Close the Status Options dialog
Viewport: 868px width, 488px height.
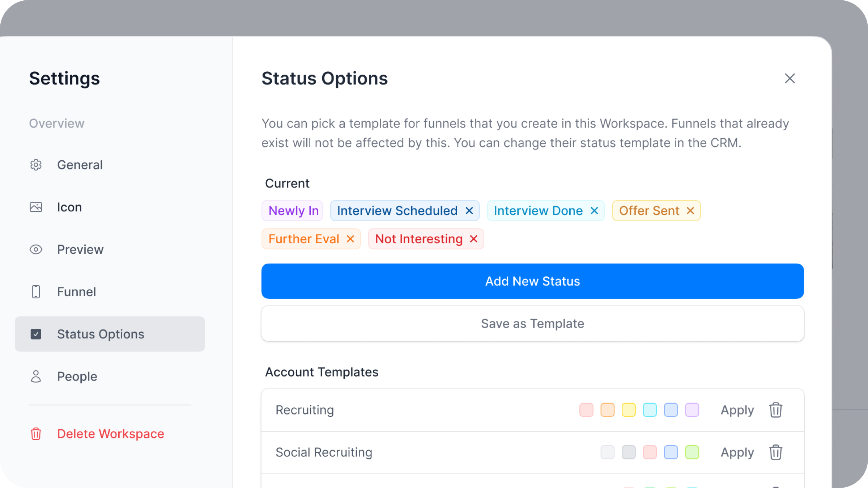(x=790, y=79)
